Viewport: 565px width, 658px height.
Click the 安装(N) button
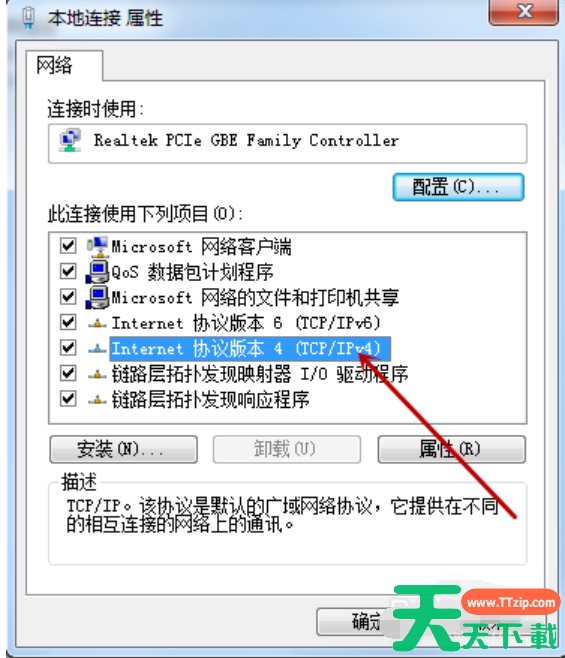123,449
